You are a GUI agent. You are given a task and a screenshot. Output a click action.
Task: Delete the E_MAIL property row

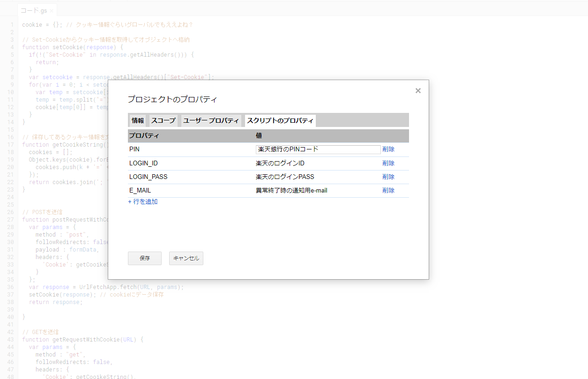click(388, 190)
